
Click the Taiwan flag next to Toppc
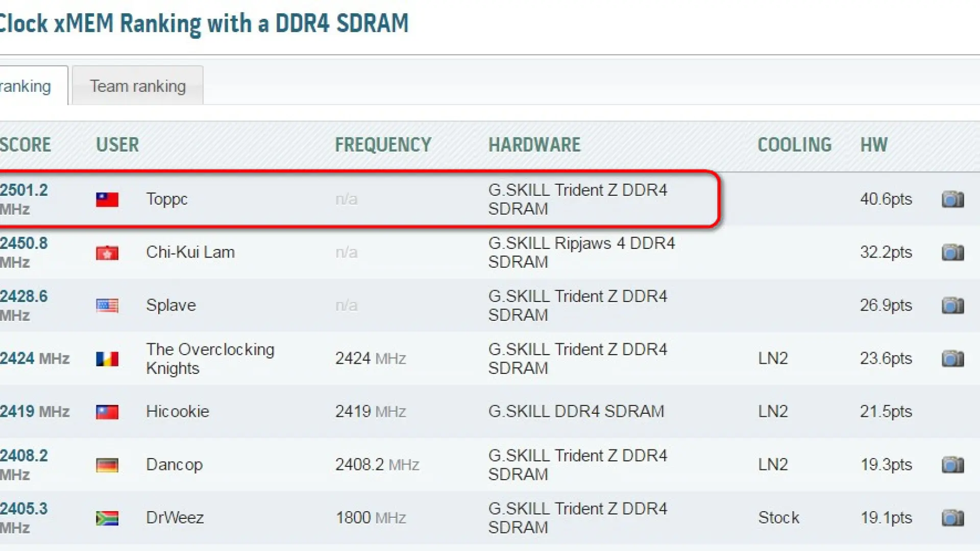(107, 199)
